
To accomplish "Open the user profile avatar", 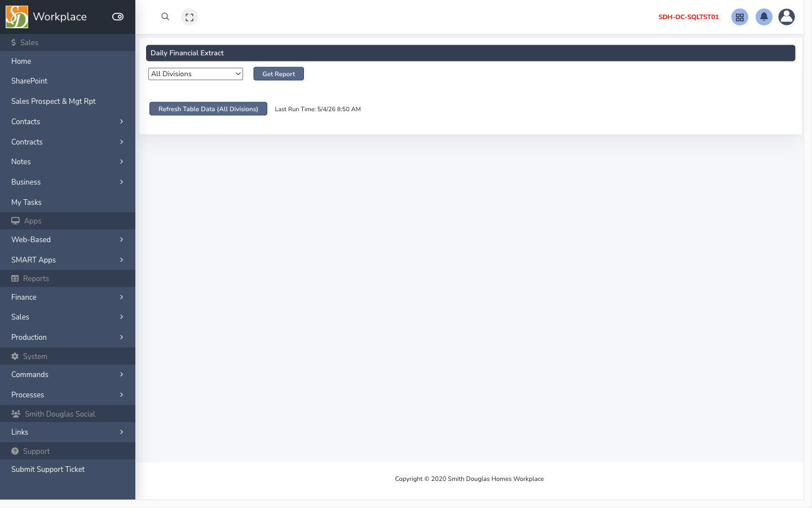I will point(787,17).
